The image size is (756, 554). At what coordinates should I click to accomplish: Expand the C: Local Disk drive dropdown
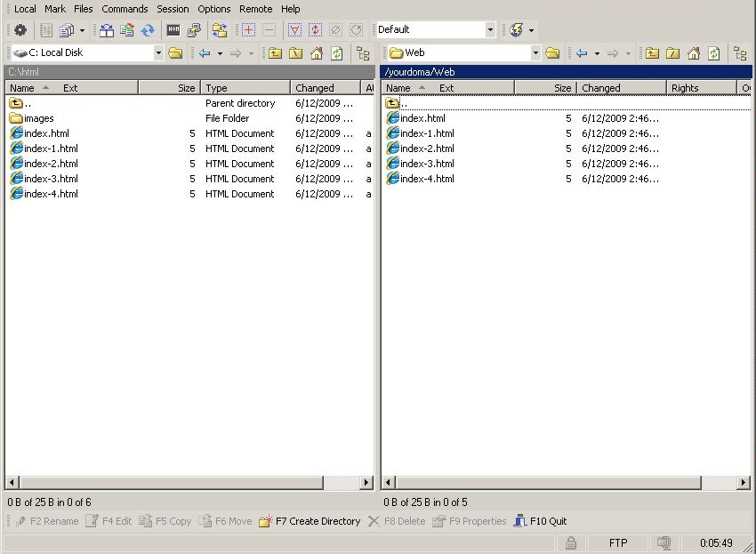coord(159,53)
